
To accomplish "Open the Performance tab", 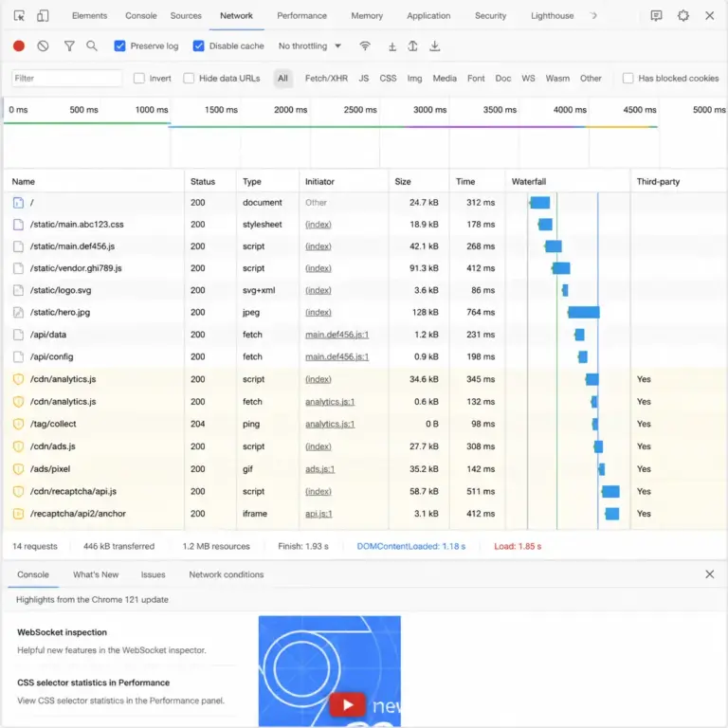I will pos(301,16).
